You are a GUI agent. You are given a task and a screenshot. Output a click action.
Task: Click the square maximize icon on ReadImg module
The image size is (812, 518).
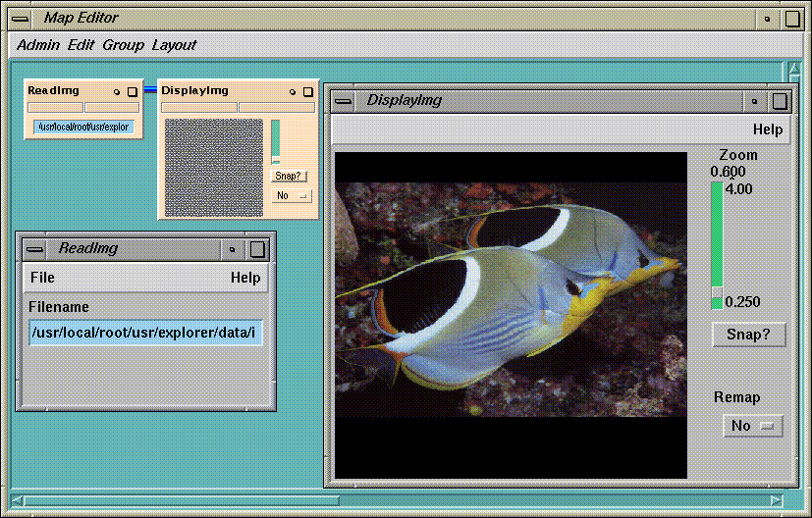pos(132,91)
